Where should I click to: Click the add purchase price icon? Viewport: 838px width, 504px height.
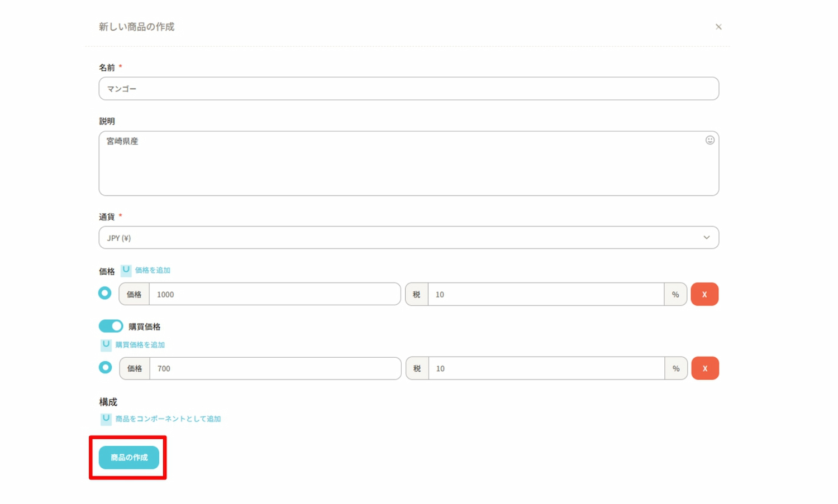(x=106, y=345)
